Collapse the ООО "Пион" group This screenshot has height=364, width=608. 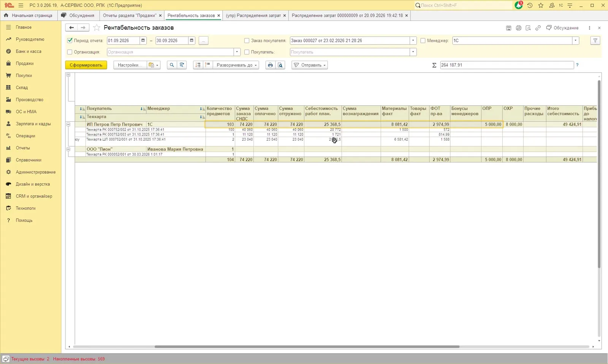(x=68, y=149)
